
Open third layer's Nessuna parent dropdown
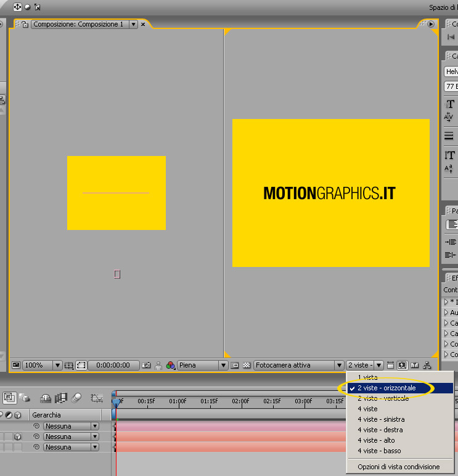pyautogui.click(x=71, y=447)
